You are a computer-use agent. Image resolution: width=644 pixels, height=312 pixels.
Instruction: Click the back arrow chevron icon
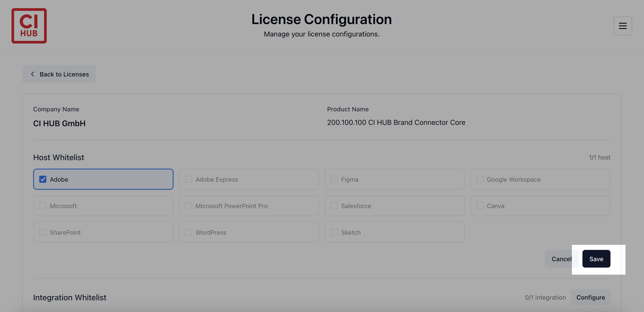tap(32, 74)
